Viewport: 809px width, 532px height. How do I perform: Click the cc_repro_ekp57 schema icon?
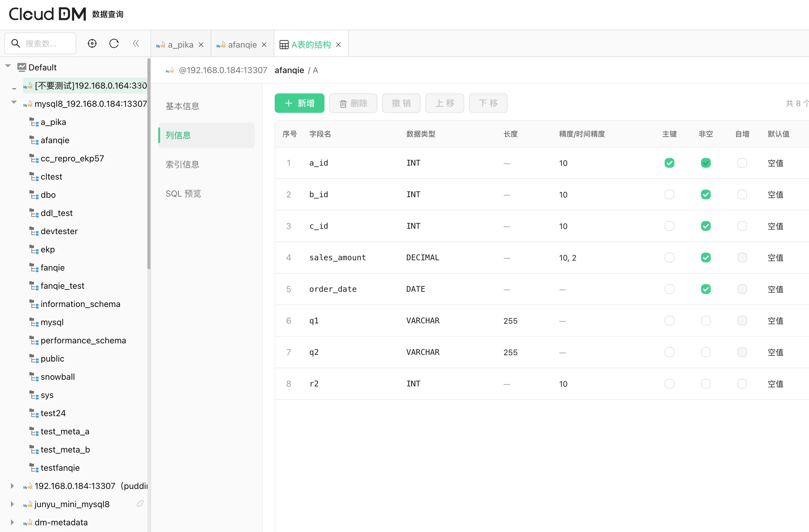(34, 158)
